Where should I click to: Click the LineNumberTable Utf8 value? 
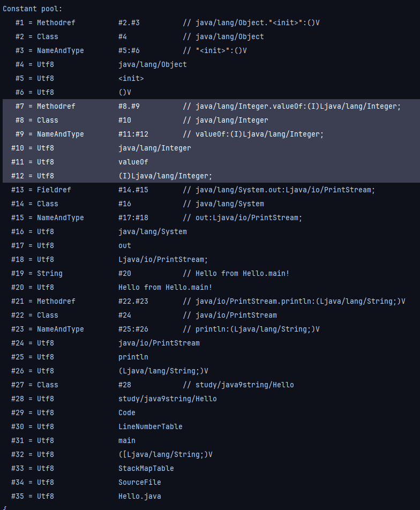pos(150,426)
